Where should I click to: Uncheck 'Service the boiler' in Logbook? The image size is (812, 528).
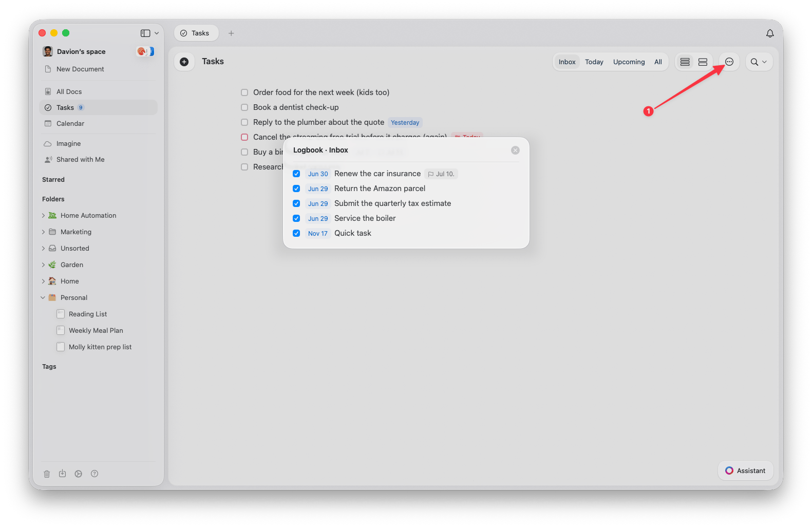click(296, 218)
